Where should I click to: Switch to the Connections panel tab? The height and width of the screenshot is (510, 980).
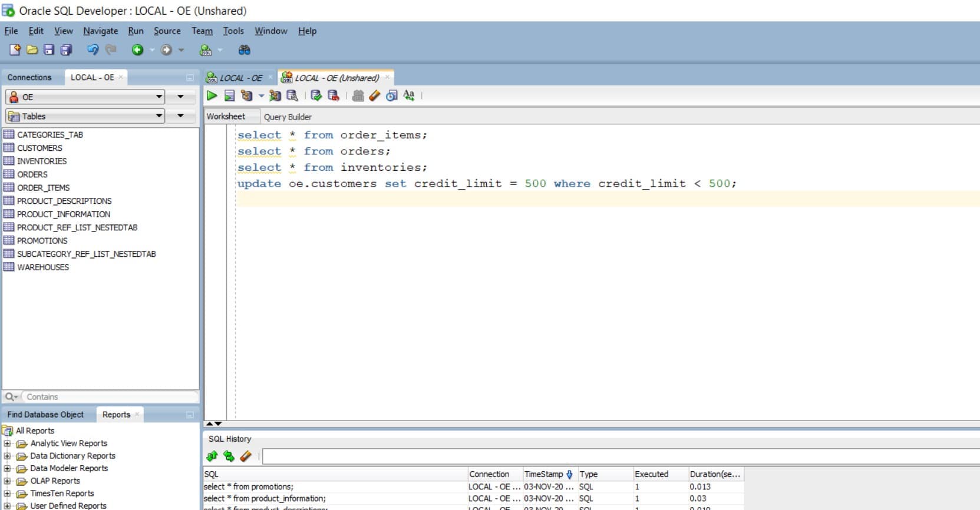point(29,77)
